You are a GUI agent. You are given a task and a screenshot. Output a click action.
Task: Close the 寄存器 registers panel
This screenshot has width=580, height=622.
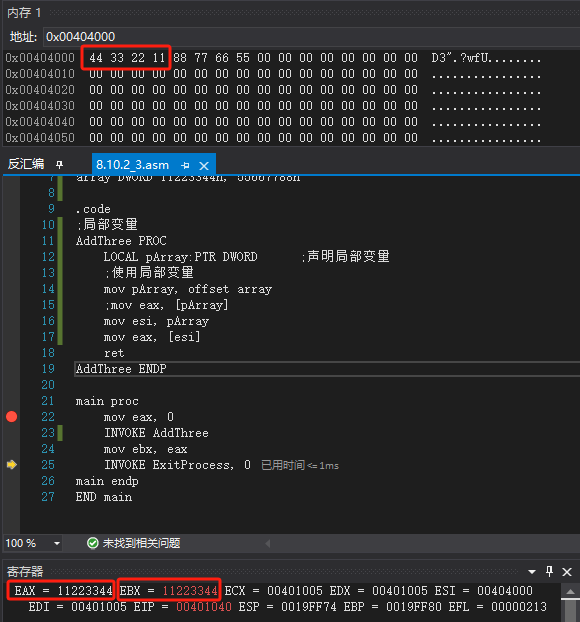point(567,572)
